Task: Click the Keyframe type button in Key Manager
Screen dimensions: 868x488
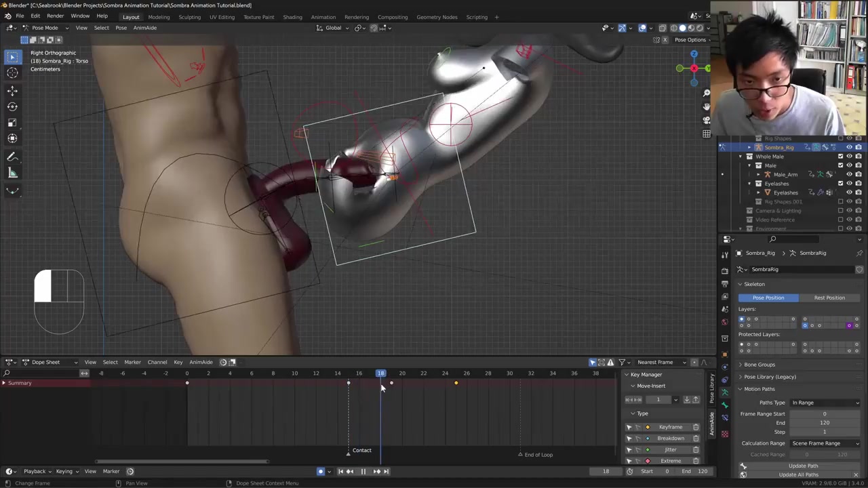Action: 670,427
